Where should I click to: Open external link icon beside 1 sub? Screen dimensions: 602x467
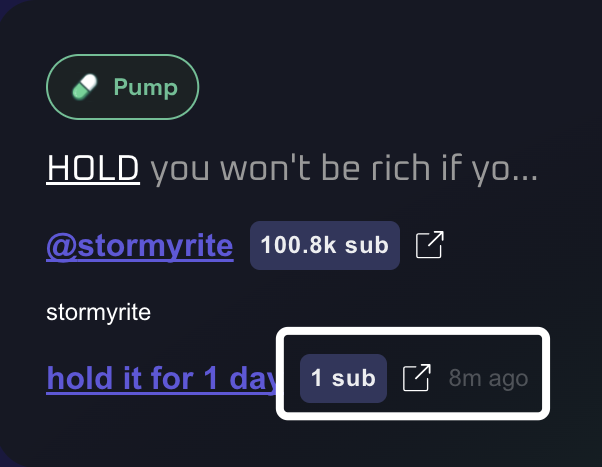(416, 378)
